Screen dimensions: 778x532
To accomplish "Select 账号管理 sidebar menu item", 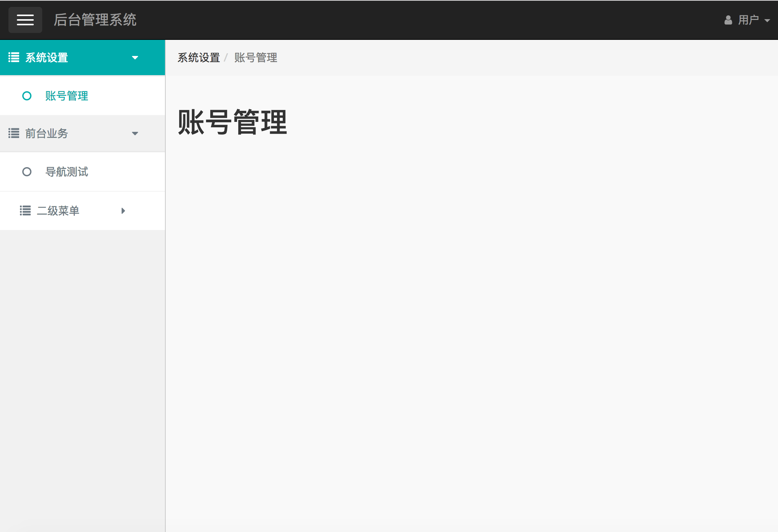I will 67,96.
